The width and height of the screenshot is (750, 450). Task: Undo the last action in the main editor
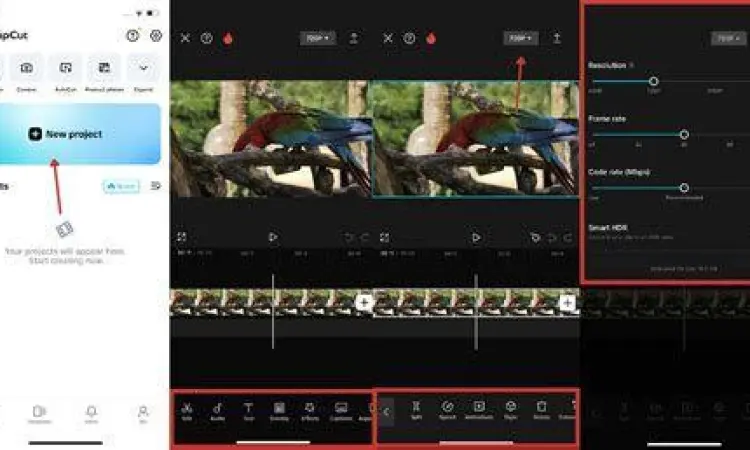pos(349,238)
